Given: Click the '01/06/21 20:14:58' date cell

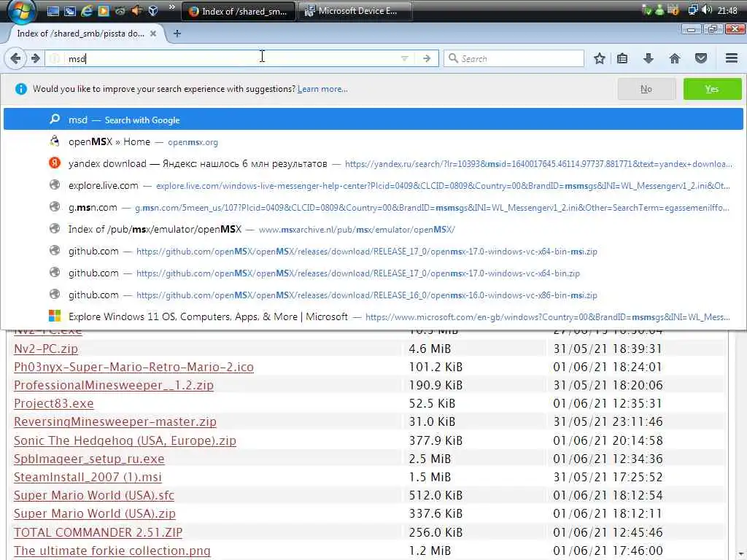Looking at the screenshot, I should coord(608,440).
